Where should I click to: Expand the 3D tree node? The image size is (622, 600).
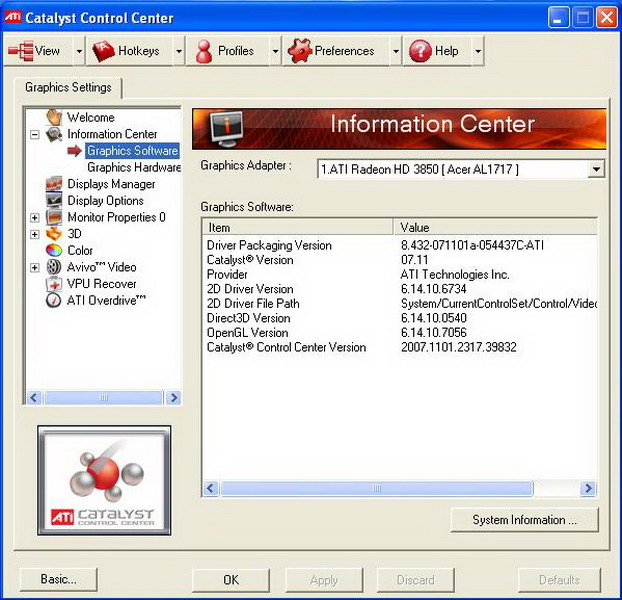point(35,234)
